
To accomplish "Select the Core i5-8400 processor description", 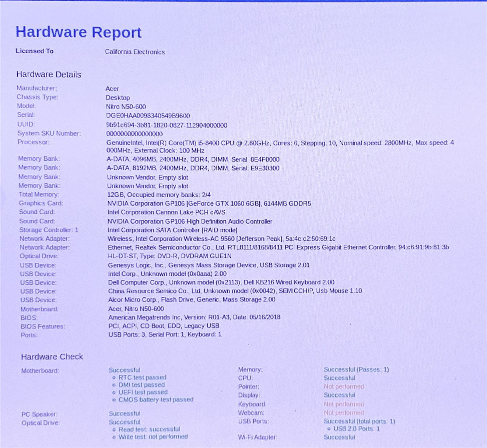I will click(280, 146).
